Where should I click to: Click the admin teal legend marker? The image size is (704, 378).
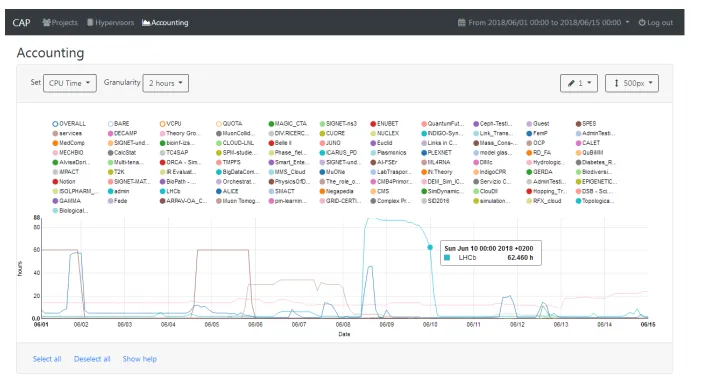coord(110,191)
